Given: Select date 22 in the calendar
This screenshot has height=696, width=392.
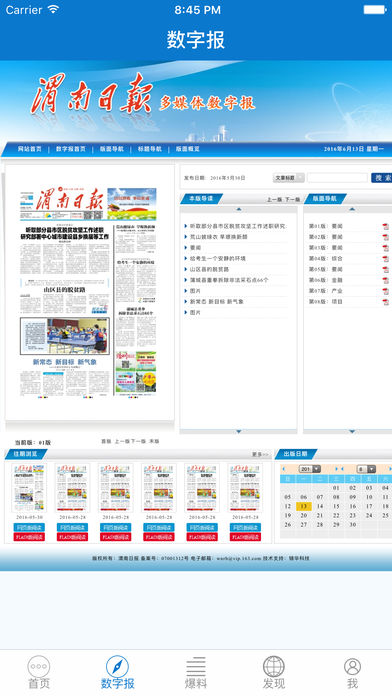Looking at the screenshot, I should pos(336,516).
